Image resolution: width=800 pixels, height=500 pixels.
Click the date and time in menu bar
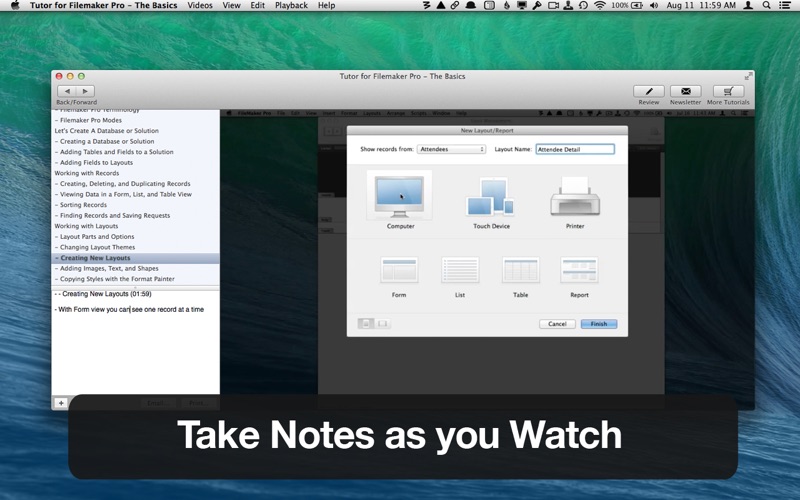pyautogui.click(x=701, y=5)
